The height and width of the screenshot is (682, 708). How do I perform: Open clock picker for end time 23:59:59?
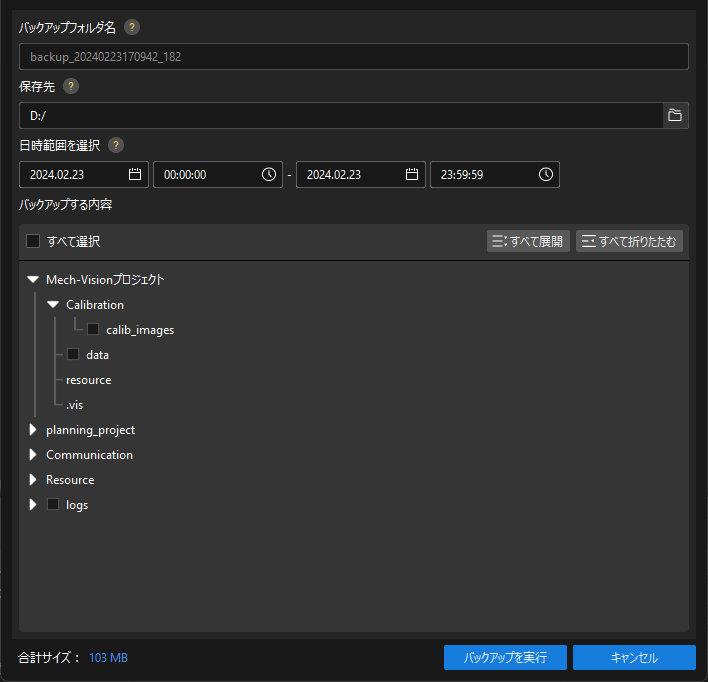pyautogui.click(x=546, y=174)
